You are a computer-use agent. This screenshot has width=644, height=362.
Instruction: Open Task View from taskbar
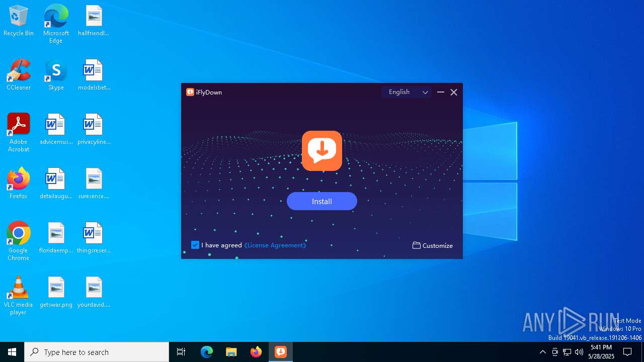coord(181,352)
